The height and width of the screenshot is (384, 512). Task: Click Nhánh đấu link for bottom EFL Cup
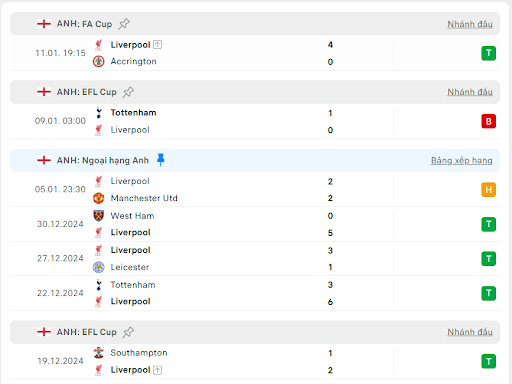click(x=470, y=332)
